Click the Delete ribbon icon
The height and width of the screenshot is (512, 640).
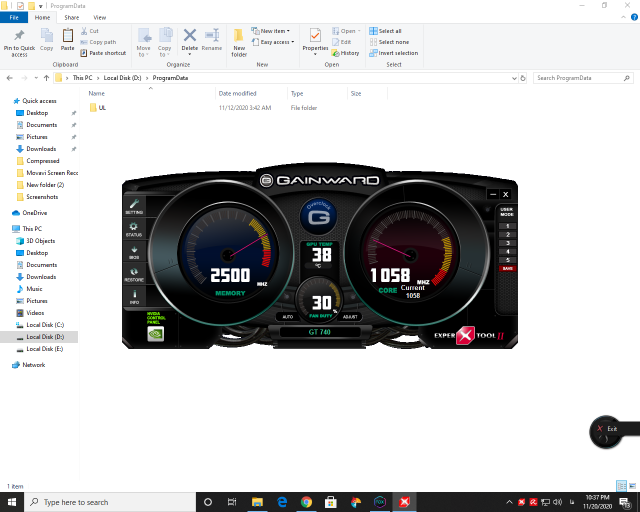190,42
